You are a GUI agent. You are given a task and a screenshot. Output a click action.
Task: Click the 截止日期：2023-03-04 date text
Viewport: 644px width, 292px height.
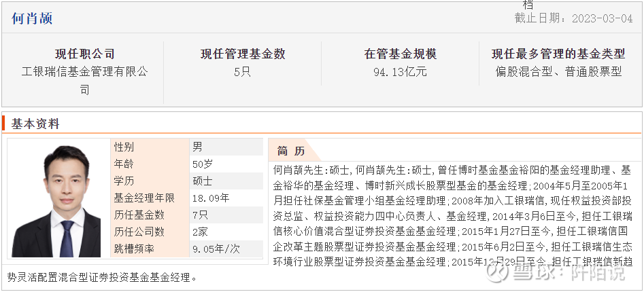coord(573,18)
